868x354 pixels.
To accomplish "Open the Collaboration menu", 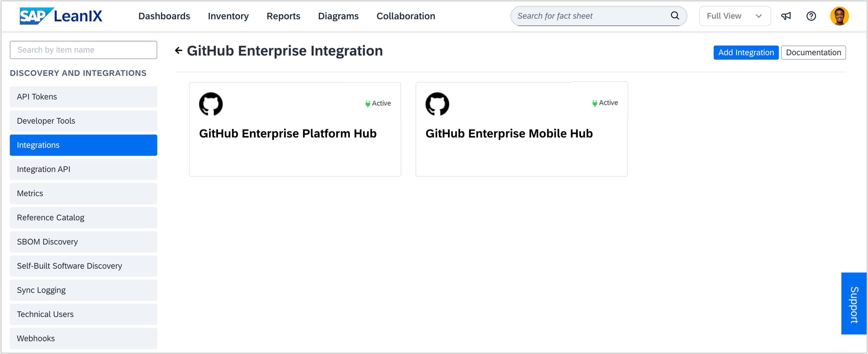I will 406,16.
